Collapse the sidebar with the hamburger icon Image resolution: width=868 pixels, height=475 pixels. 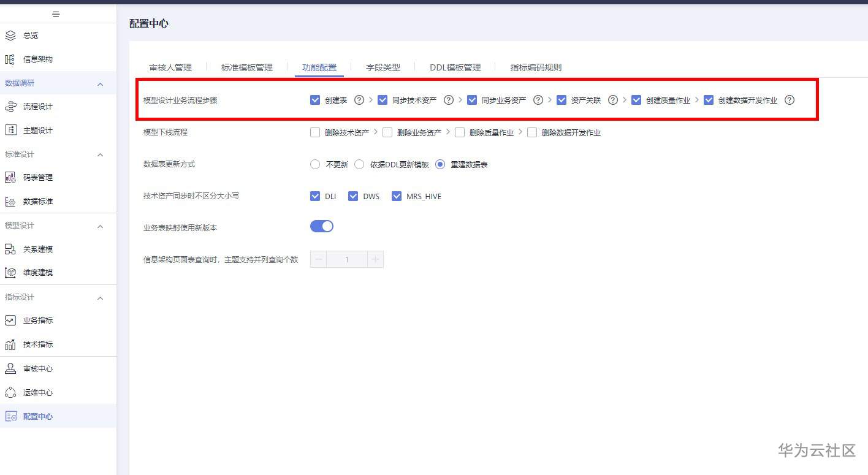click(x=56, y=14)
